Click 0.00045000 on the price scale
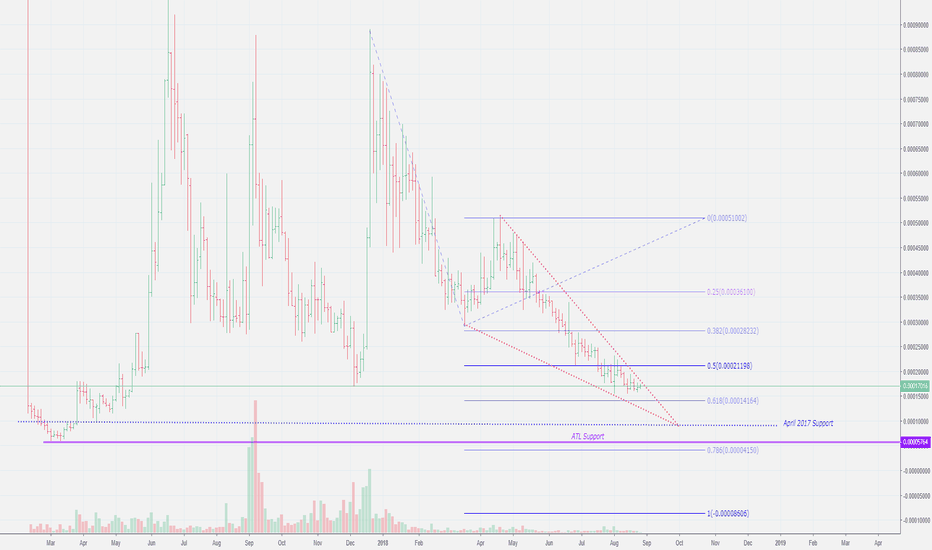 (x=915, y=248)
